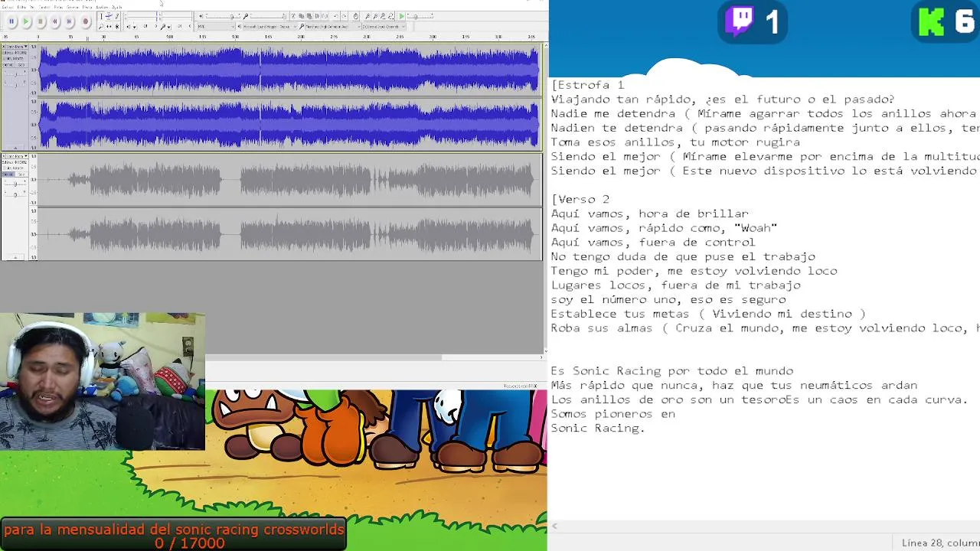The height and width of the screenshot is (551, 980).
Task: Click the Trim audio icon
Action: coord(317,16)
